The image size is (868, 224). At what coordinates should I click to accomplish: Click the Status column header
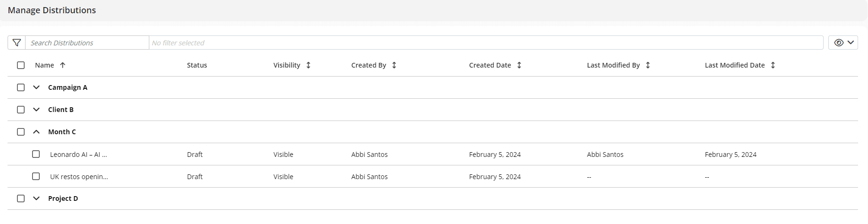pyautogui.click(x=197, y=65)
